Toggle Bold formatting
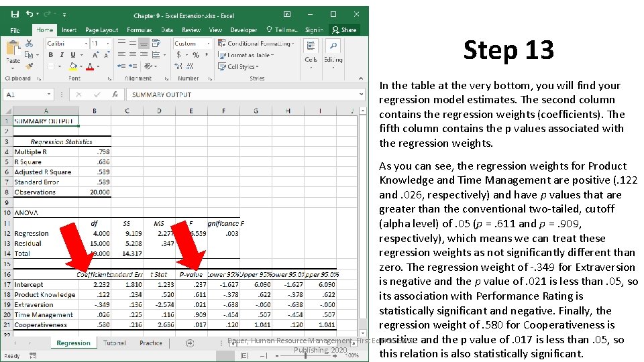 point(50,54)
